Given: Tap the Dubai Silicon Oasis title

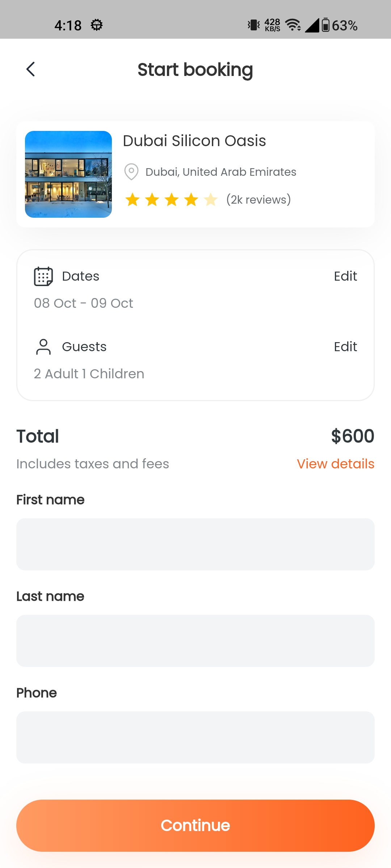Looking at the screenshot, I should (x=194, y=141).
